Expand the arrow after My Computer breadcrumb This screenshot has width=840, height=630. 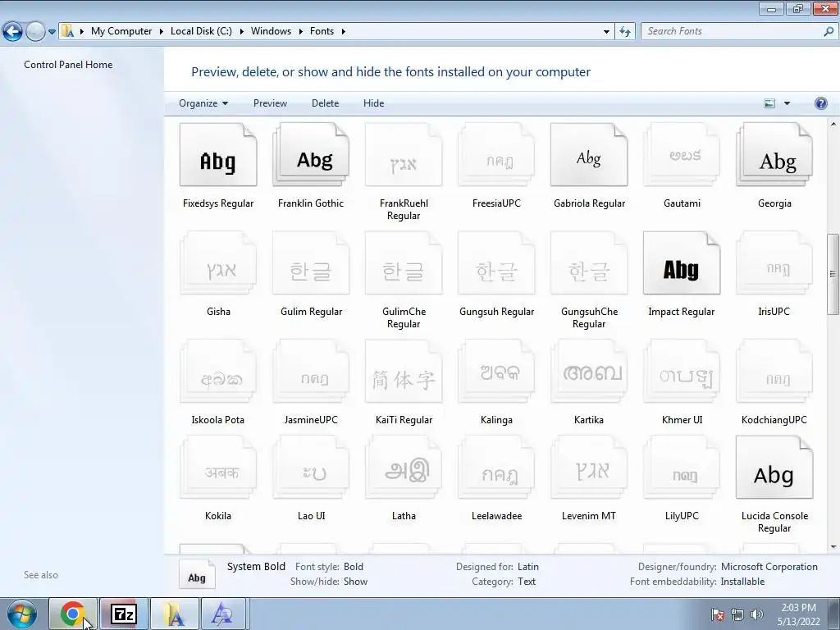(162, 32)
